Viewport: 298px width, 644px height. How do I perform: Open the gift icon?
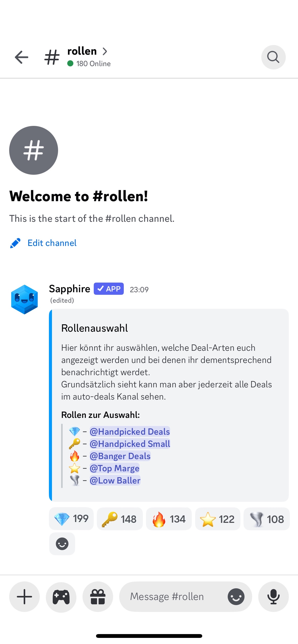click(98, 596)
